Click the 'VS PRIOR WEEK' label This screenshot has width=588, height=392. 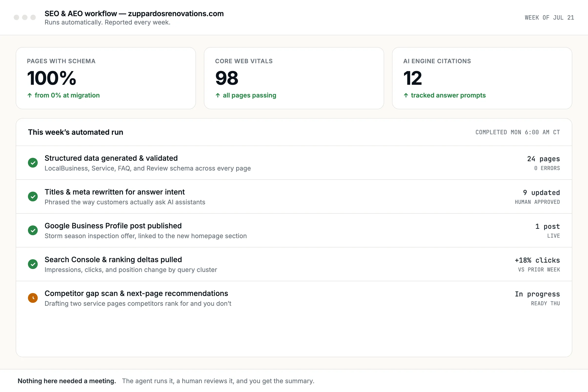coord(539,269)
